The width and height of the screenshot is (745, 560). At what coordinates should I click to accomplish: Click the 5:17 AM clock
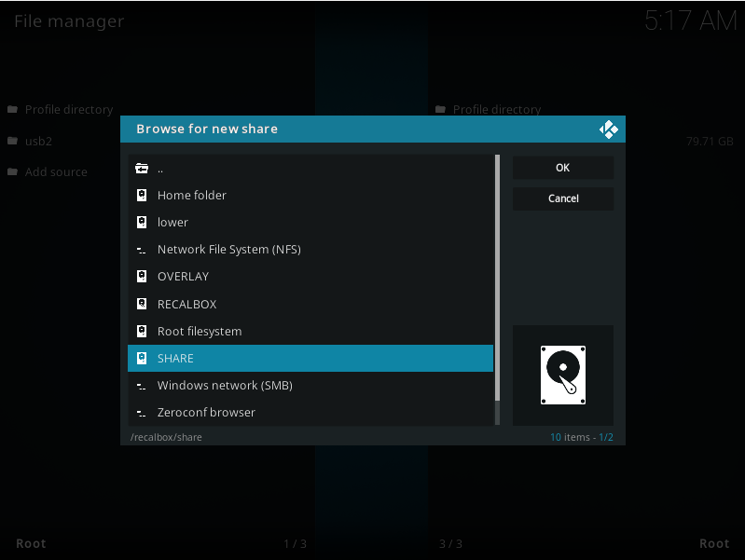click(691, 20)
